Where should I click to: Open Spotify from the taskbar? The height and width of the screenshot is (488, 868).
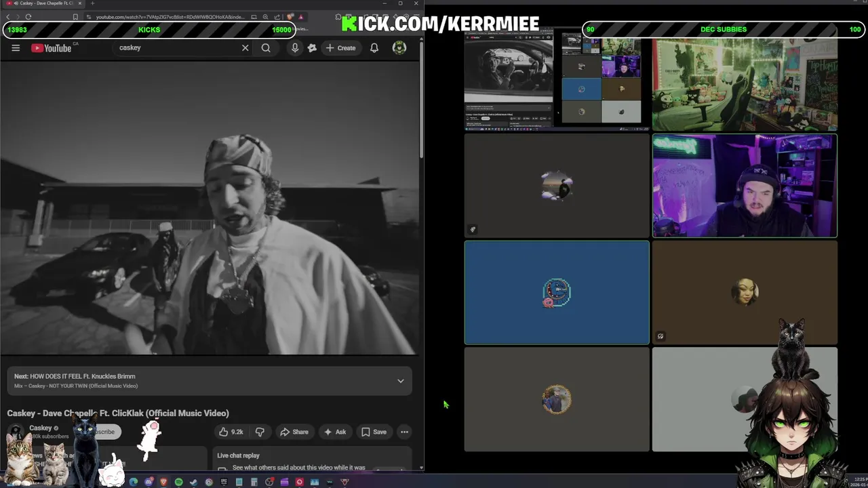pyautogui.click(x=178, y=482)
